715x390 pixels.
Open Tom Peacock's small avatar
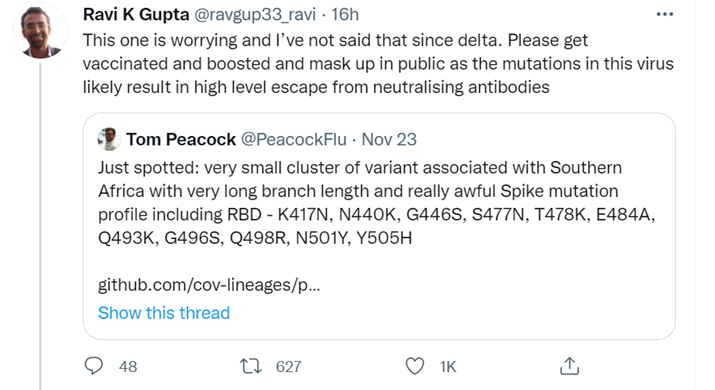(x=109, y=139)
